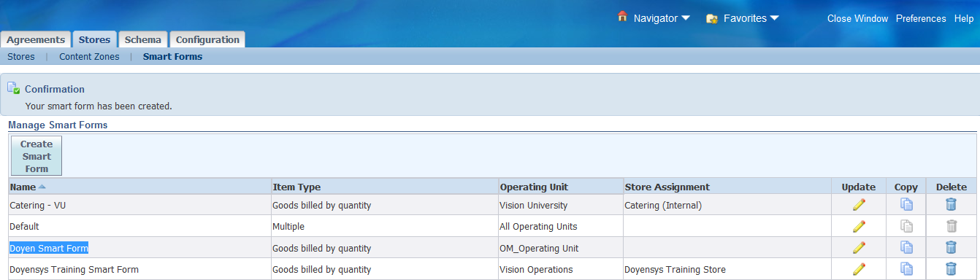Edit the Default smart form pencil icon

point(859,226)
